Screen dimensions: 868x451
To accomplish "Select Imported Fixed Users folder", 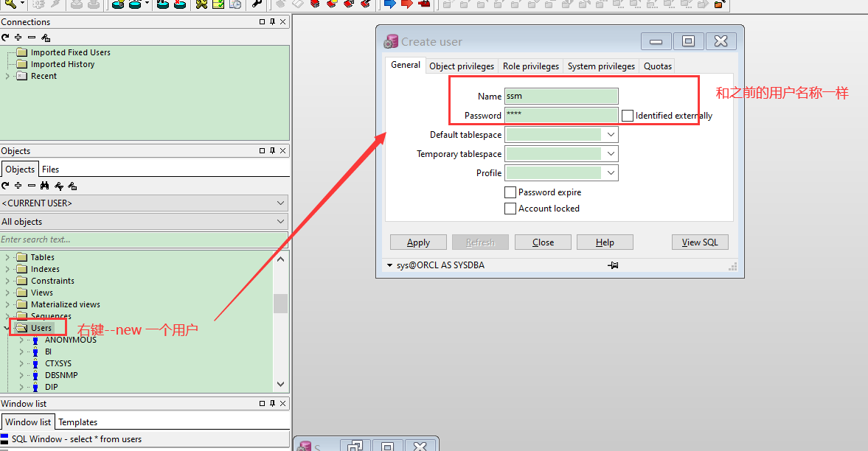I will 70,52.
